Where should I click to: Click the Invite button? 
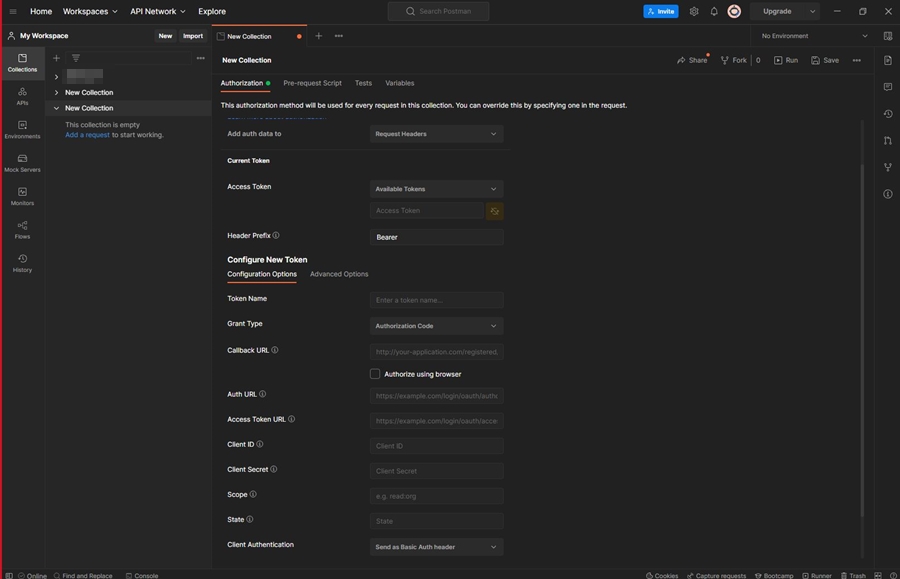(661, 11)
